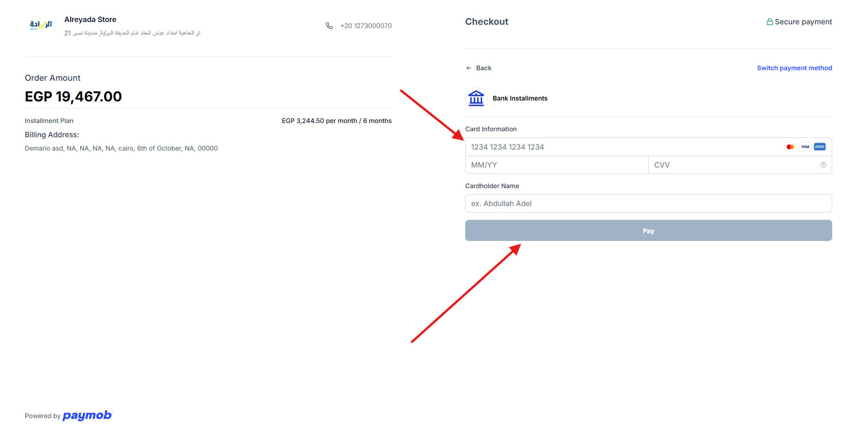Click the American Express card icon
Image resolution: width=868 pixels, height=425 pixels.
[x=819, y=147]
